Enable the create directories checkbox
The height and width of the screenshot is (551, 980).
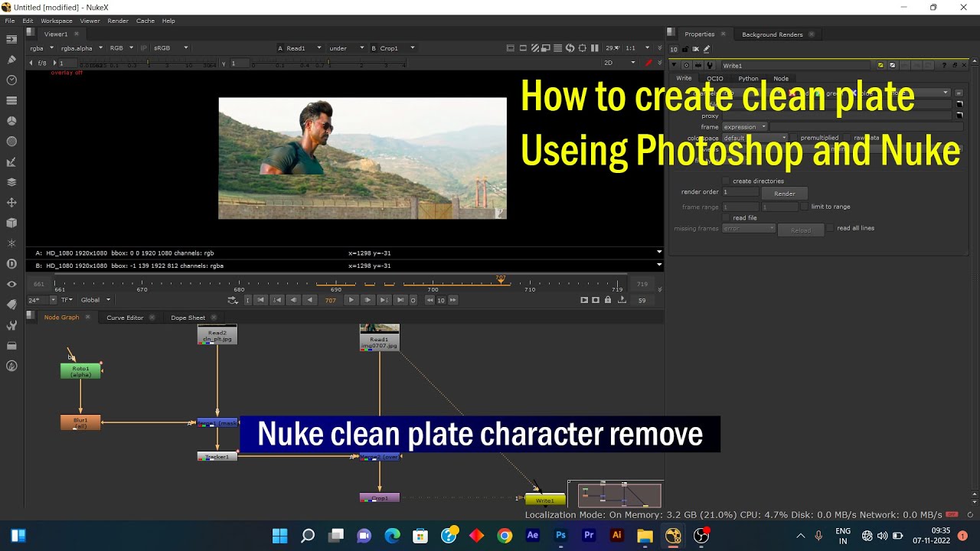[727, 181]
